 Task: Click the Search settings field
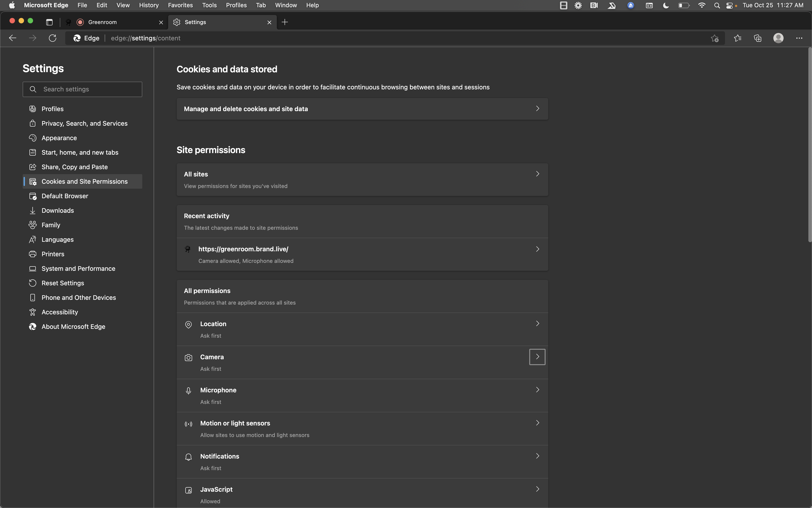(82, 89)
